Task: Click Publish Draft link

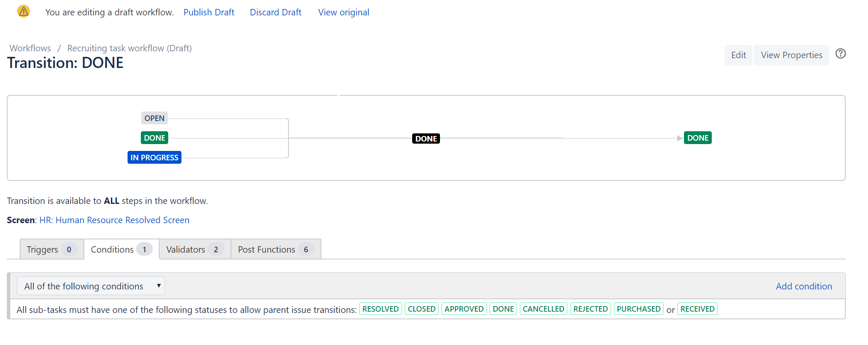Action: [209, 12]
